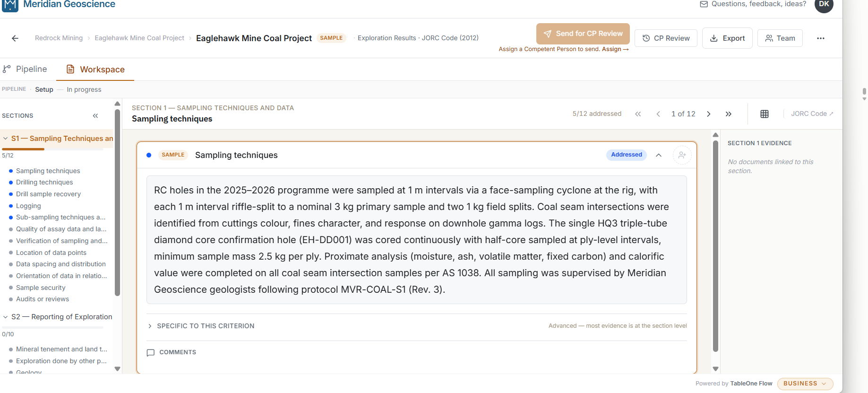Click the Comments speech bubble icon
This screenshot has height=393, width=868.
tap(151, 353)
